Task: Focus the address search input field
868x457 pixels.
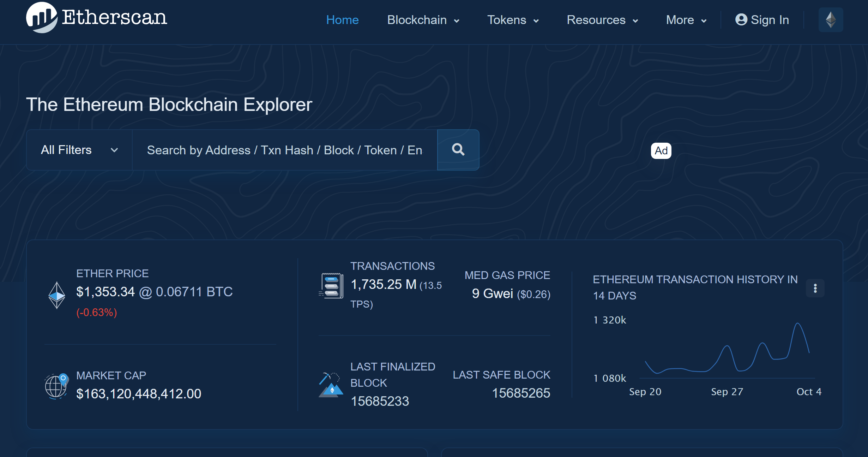Action: [x=285, y=150]
